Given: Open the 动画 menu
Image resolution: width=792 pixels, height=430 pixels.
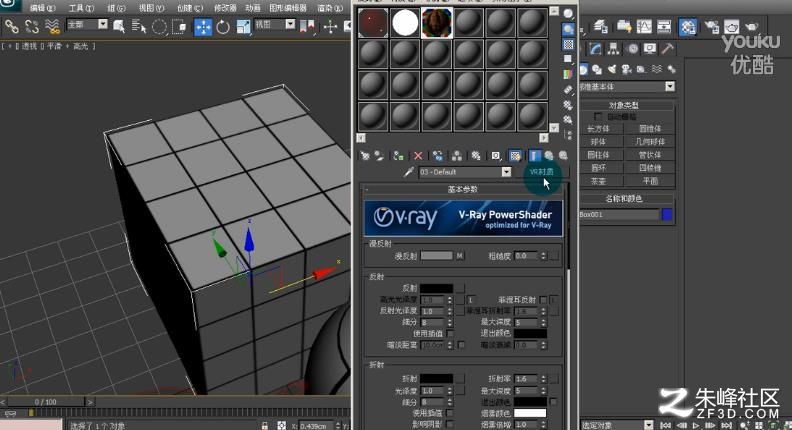Looking at the screenshot, I should tap(253, 8).
